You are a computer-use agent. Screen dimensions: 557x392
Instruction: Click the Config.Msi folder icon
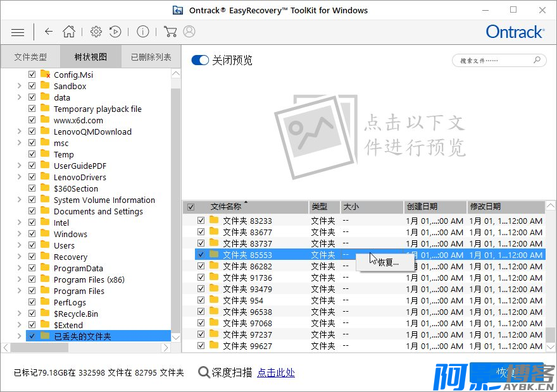point(45,74)
